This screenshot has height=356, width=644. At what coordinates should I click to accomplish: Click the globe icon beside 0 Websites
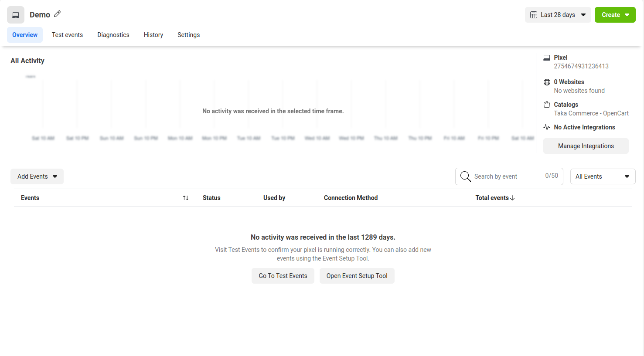click(547, 82)
